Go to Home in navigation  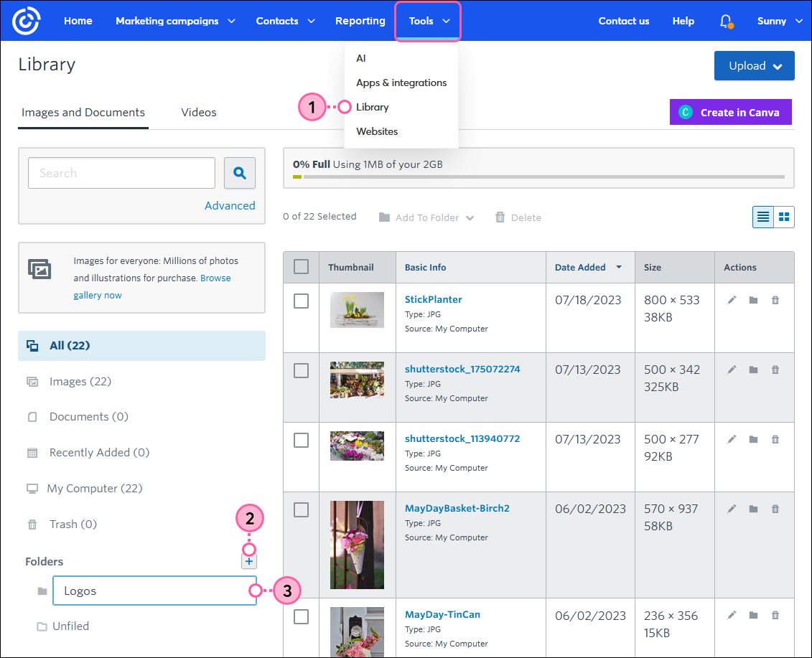78,21
